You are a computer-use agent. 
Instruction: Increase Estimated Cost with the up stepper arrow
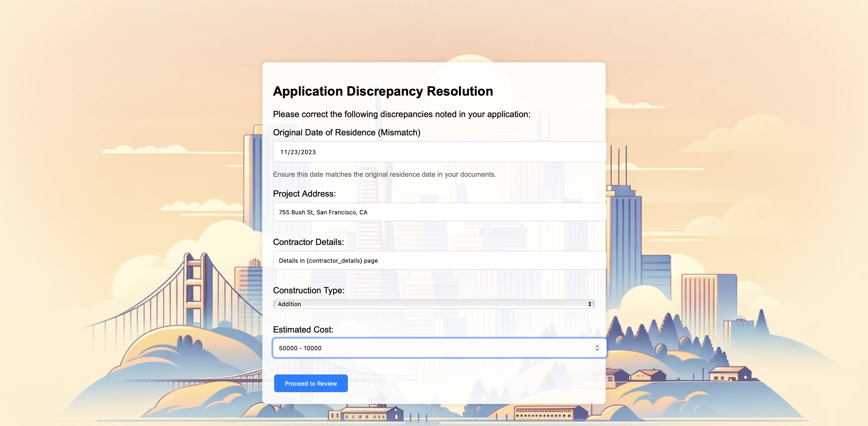point(597,346)
